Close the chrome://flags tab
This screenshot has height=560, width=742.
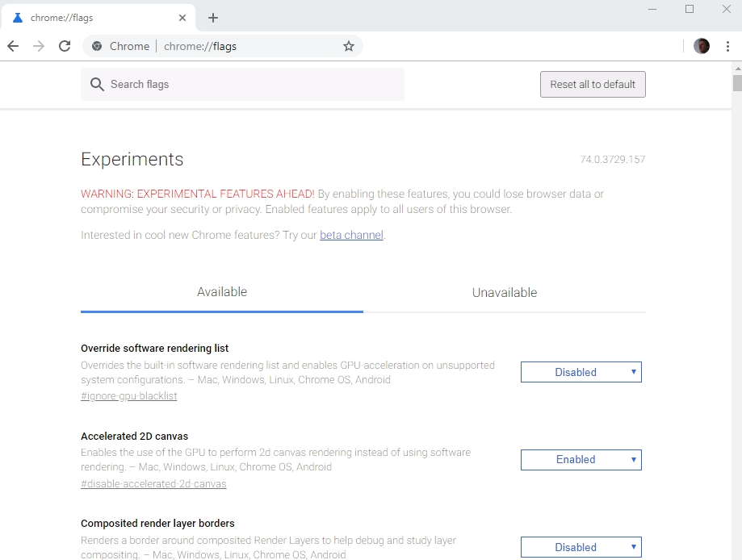tap(182, 18)
